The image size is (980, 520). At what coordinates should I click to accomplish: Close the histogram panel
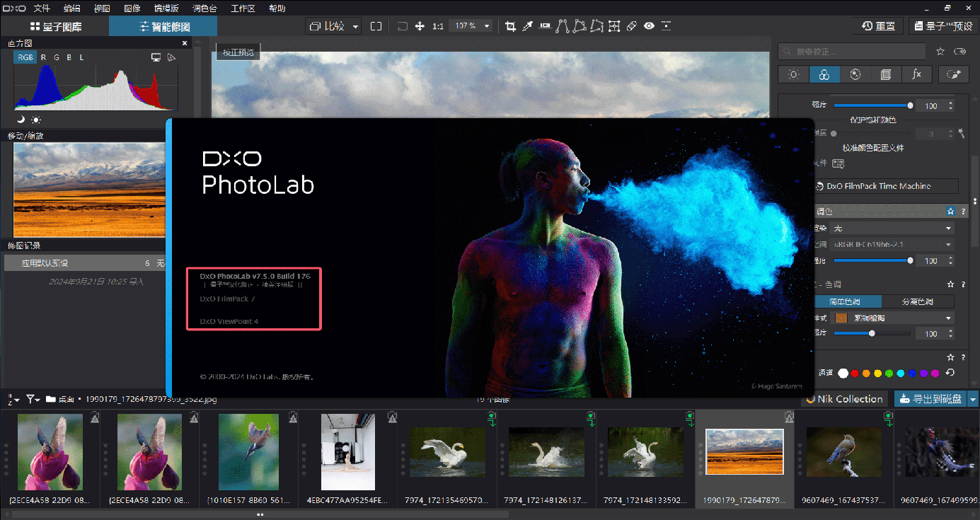coord(185,43)
